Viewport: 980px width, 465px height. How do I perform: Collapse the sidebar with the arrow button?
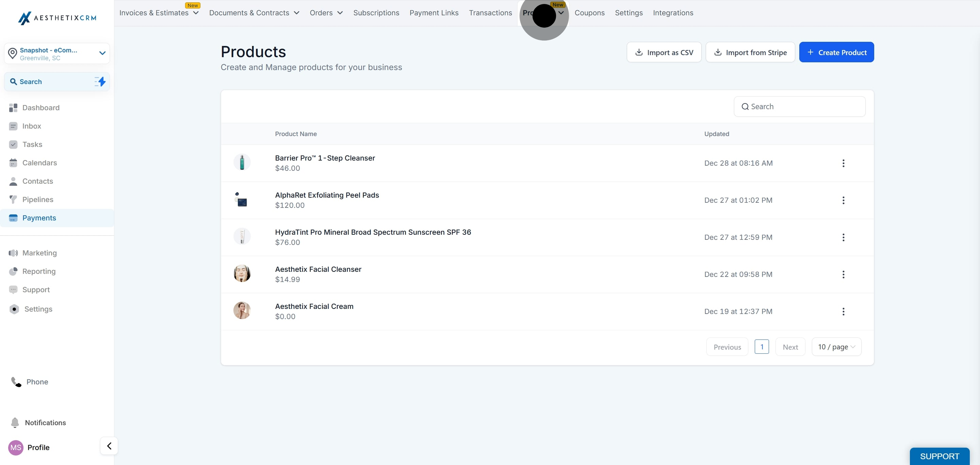(x=109, y=446)
